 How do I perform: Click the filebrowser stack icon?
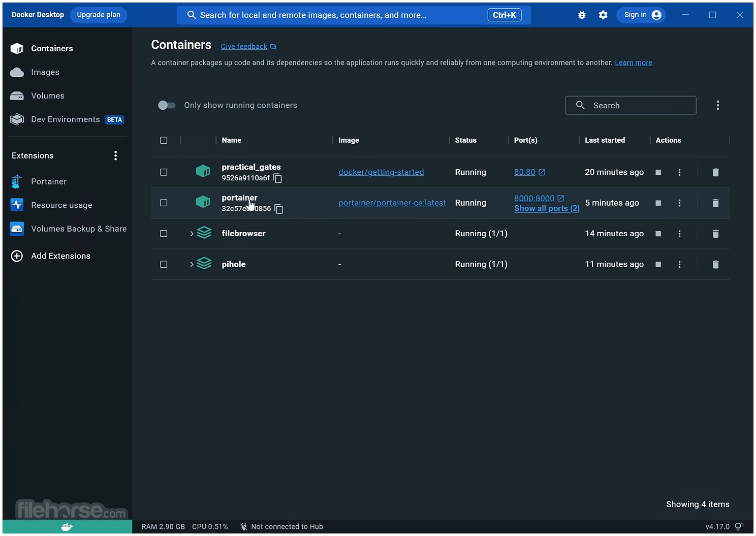pos(204,233)
